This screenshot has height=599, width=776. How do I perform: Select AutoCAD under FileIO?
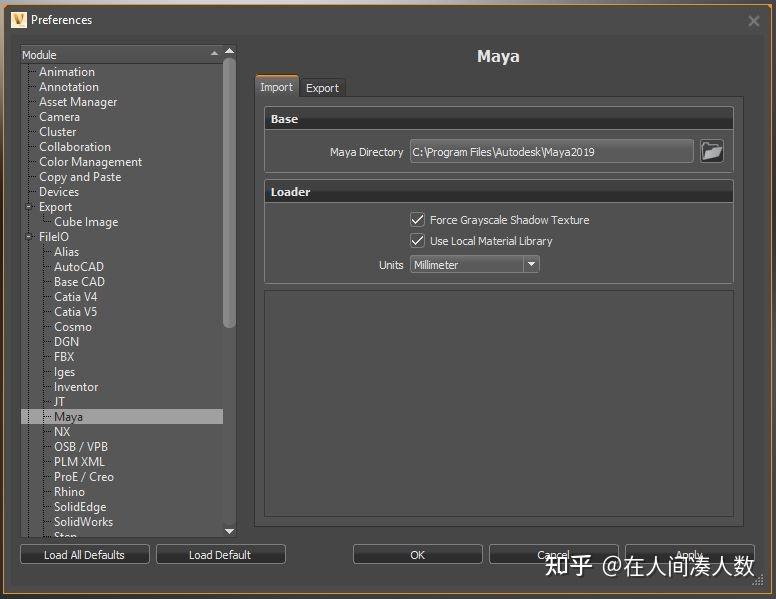point(79,266)
